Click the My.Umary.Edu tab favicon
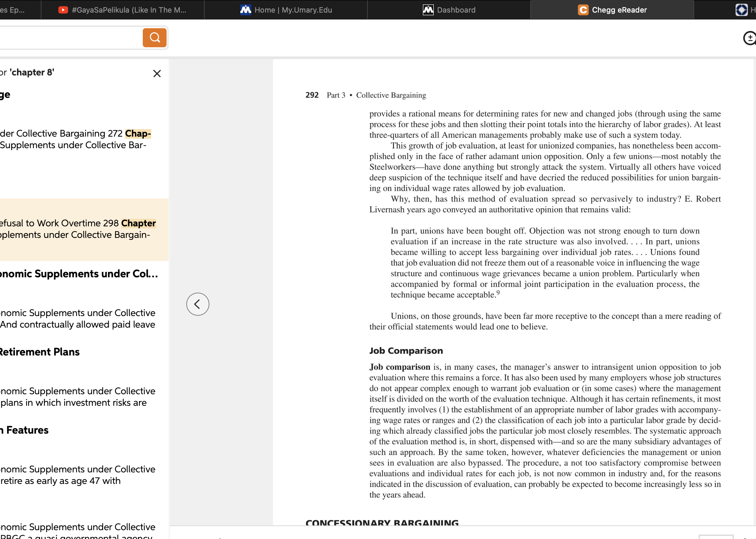 [245, 10]
